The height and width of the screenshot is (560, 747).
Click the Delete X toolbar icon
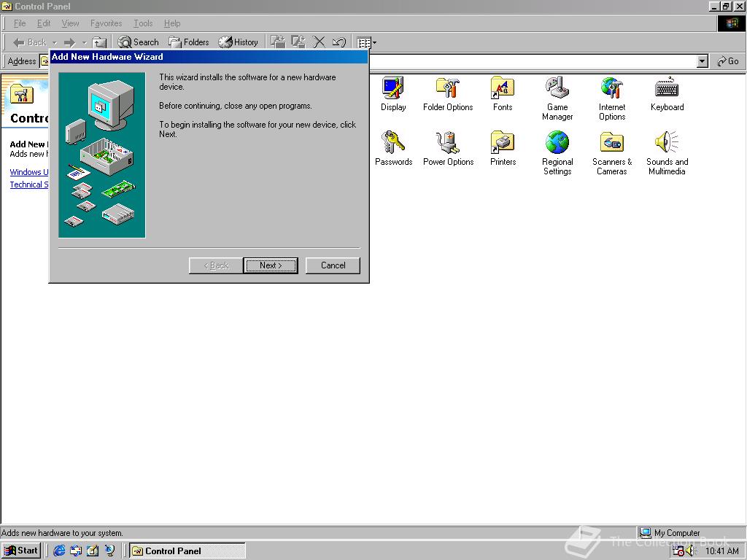(319, 42)
